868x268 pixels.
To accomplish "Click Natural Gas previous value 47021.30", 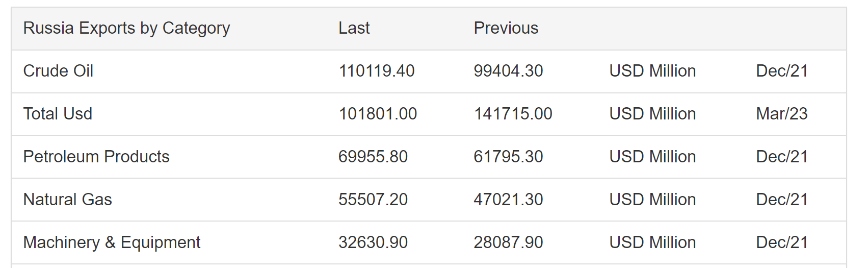I will point(508,200).
